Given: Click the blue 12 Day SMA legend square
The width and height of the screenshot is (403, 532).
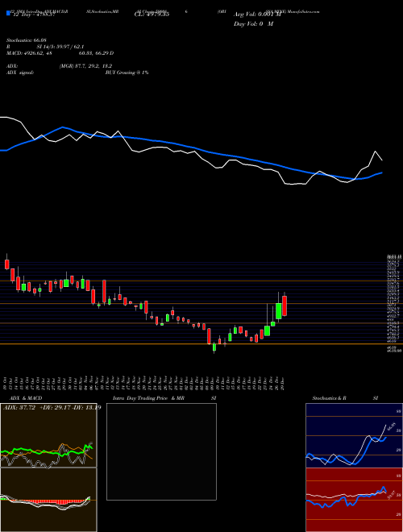Looking at the screenshot, I should click(x=9, y=14).
